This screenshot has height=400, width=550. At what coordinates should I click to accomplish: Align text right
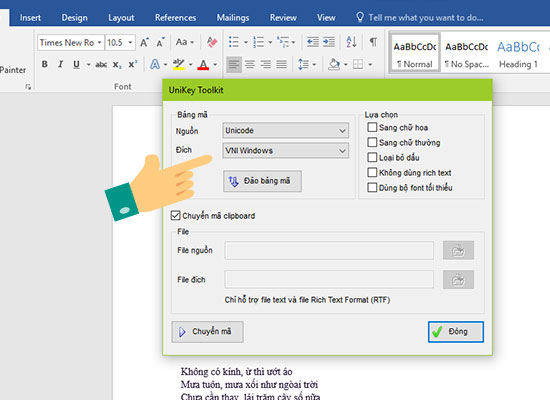[266, 64]
